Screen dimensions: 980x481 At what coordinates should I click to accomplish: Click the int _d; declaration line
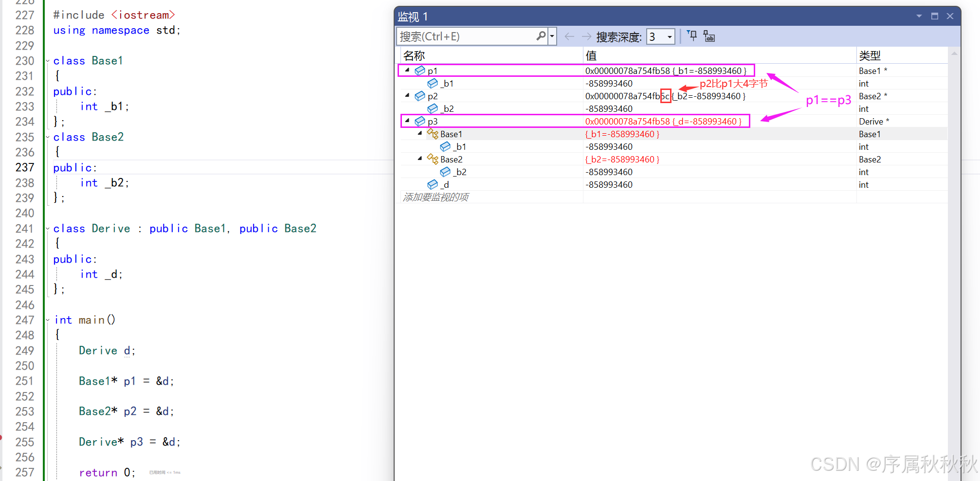click(101, 274)
